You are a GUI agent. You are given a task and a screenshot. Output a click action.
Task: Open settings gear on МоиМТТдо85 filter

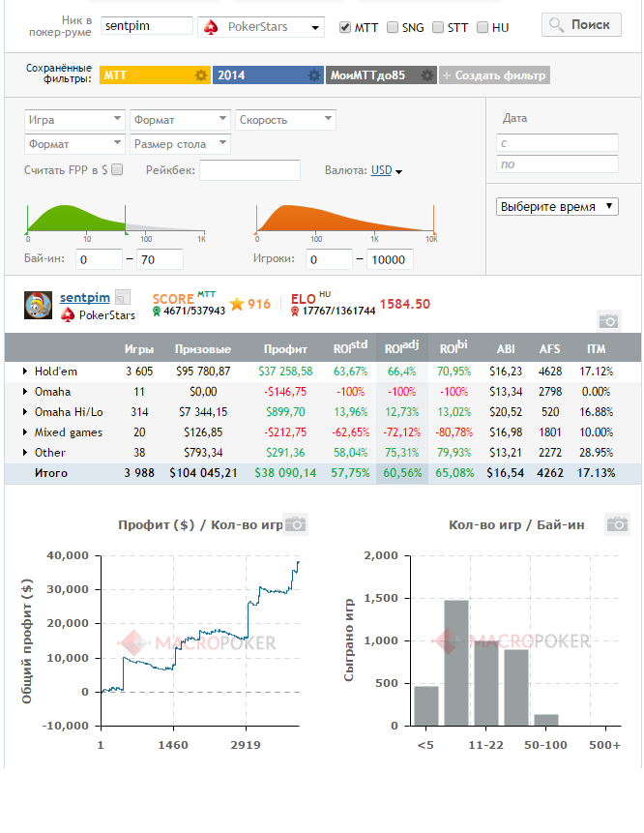pos(426,75)
